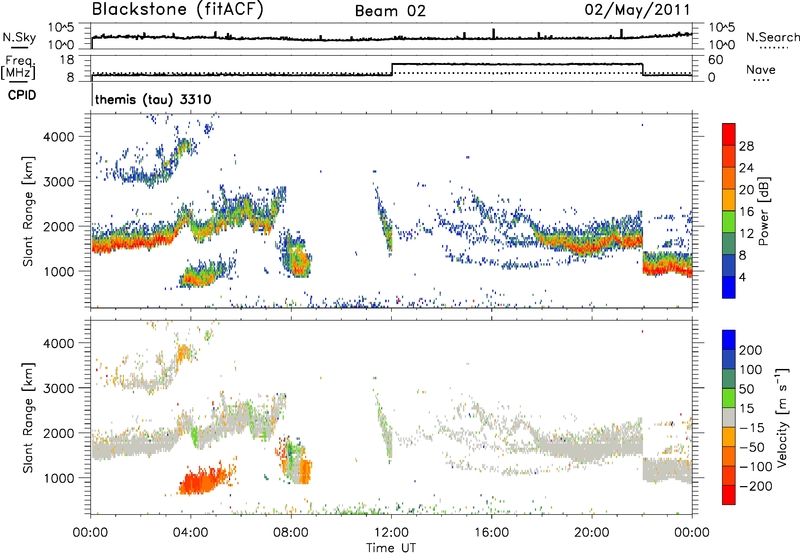
Task: Click the gray band of Velocity color bar
Action: [729, 417]
